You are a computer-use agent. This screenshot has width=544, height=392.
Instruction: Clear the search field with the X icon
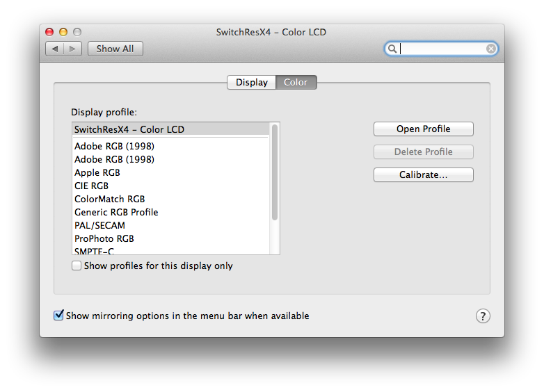point(491,49)
